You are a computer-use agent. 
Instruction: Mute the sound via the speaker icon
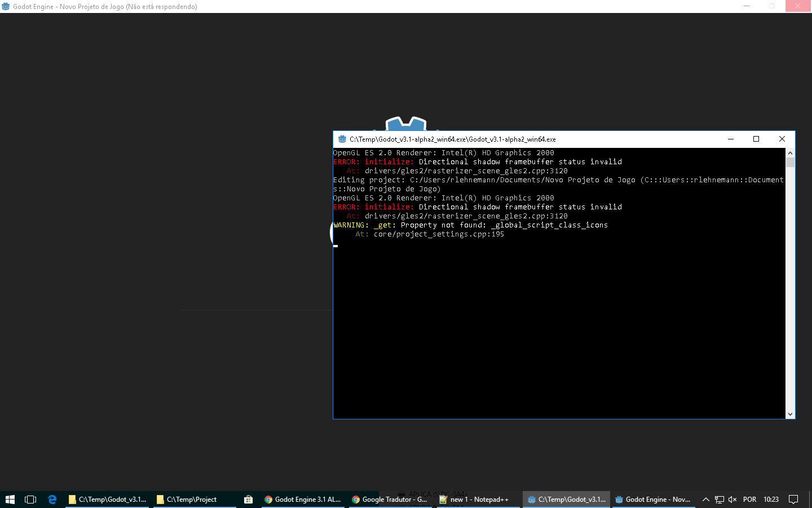point(732,499)
